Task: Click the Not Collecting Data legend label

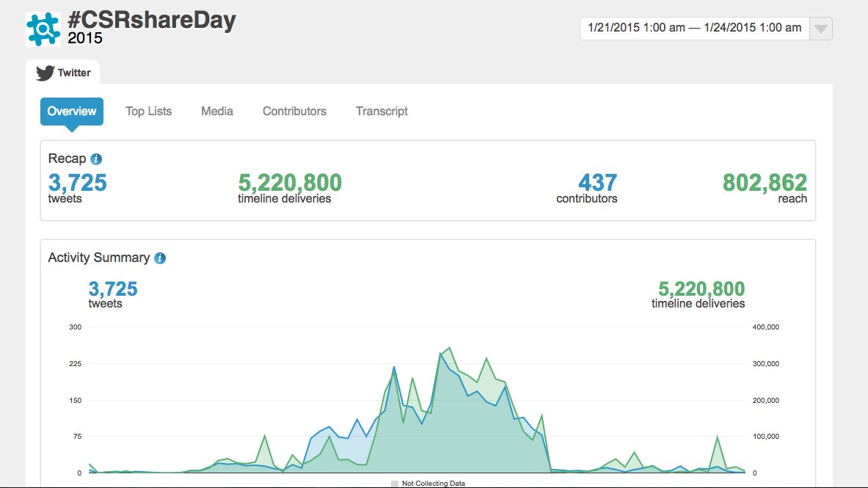Action: [434, 484]
